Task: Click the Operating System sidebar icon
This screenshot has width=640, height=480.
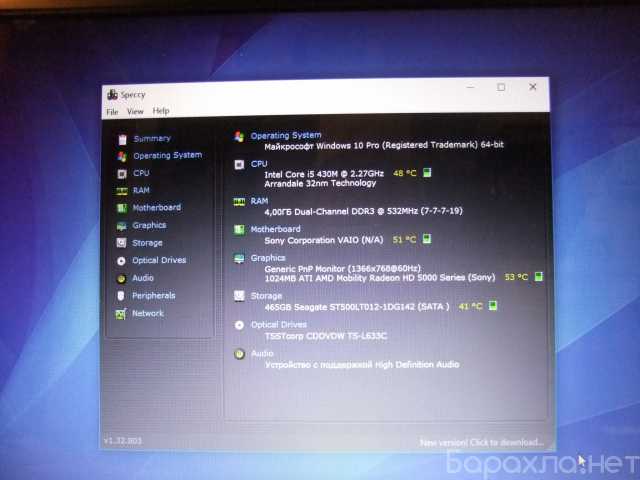Action: (x=122, y=156)
